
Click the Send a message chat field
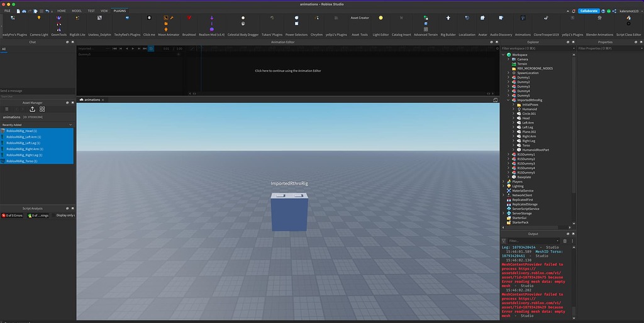[x=37, y=90]
